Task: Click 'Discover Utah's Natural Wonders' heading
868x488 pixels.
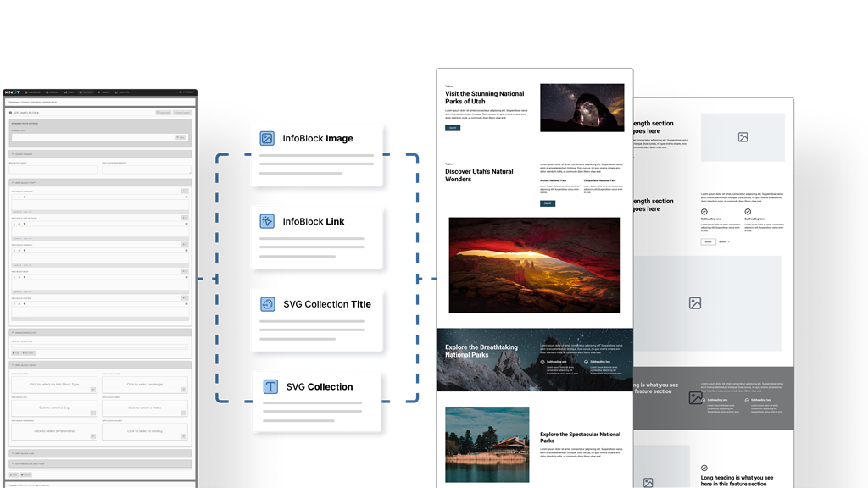Action: (x=480, y=175)
